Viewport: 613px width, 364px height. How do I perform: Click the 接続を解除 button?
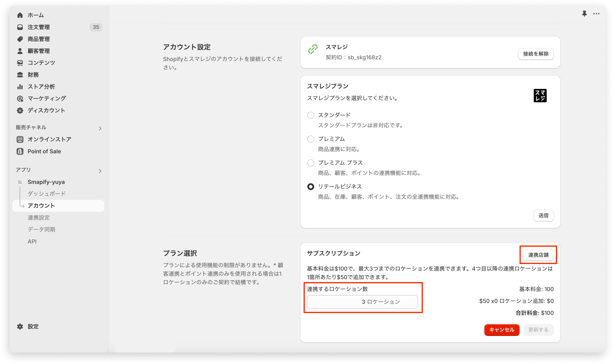pyautogui.click(x=536, y=54)
